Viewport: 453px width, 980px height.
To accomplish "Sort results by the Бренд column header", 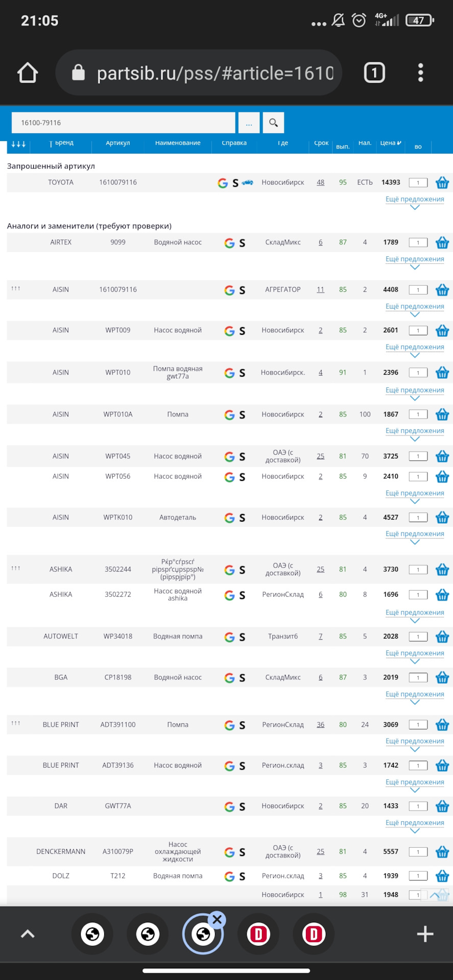I will [x=64, y=143].
